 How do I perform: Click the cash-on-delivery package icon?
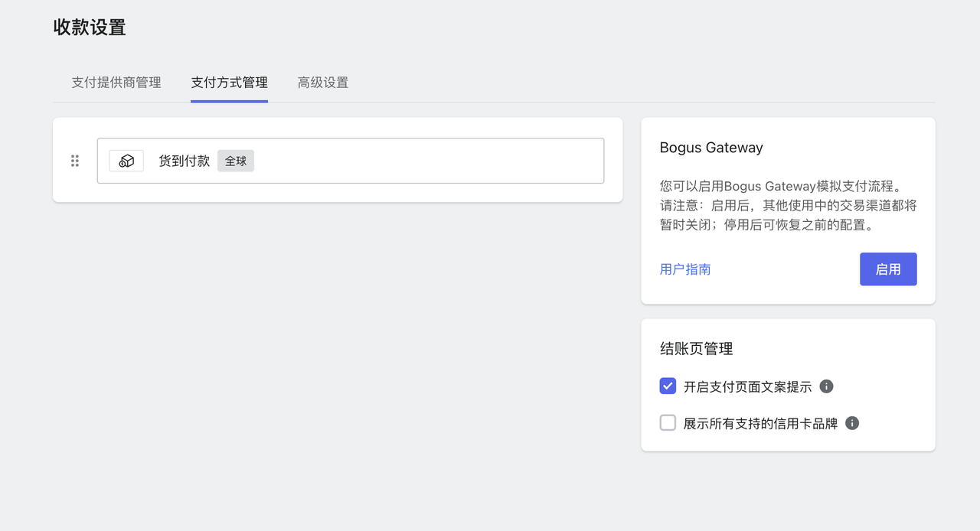126,160
